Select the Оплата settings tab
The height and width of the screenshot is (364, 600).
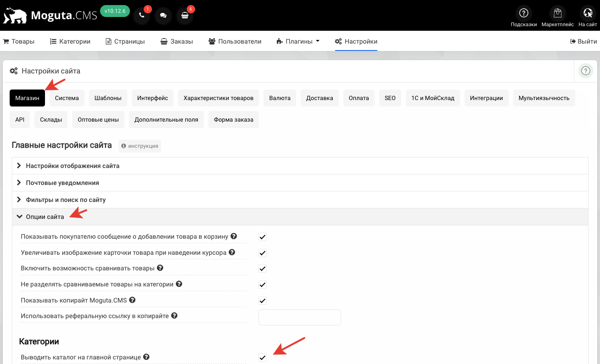tap(359, 98)
